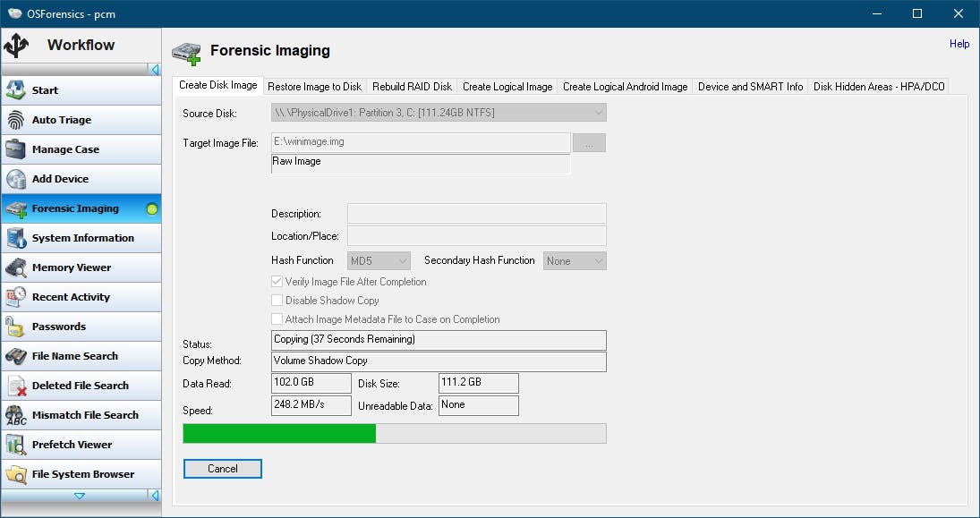Click the Target Image File path field
The height and width of the screenshot is (518, 980).
(x=421, y=142)
